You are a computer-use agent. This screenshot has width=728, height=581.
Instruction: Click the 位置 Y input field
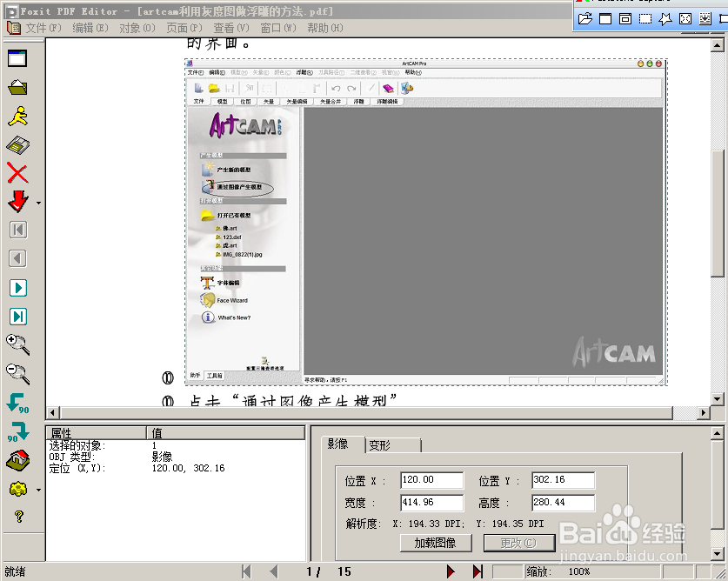pos(564,480)
